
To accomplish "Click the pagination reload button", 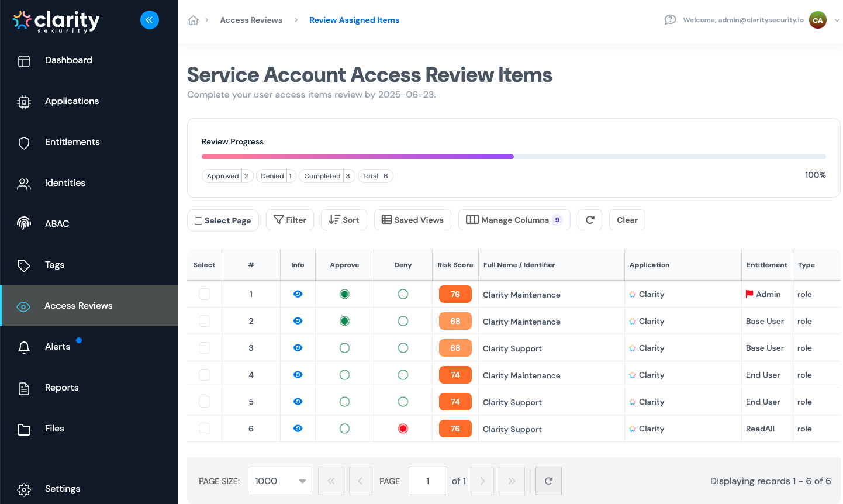I will [x=548, y=481].
